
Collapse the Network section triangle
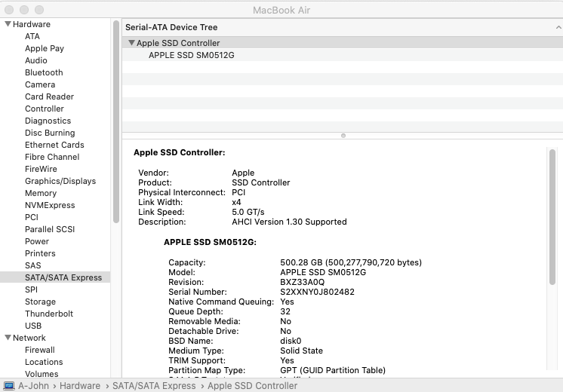click(x=8, y=338)
